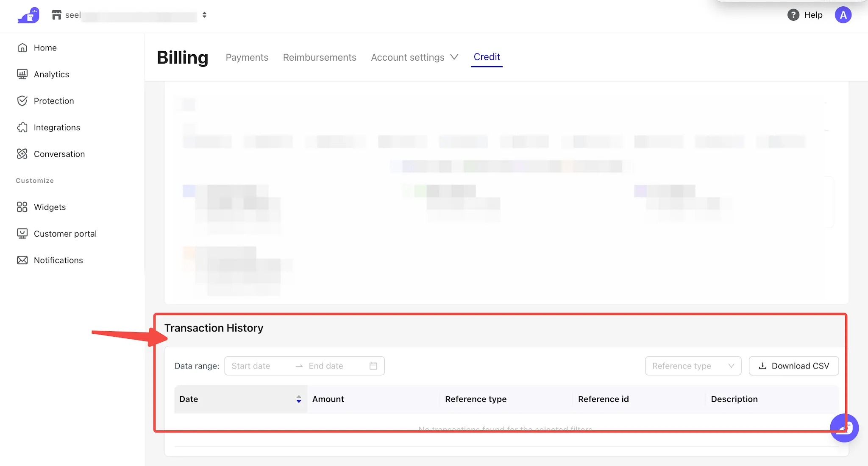Select the Credit tab
Image resolution: width=868 pixels, height=466 pixels.
click(x=487, y=57)
